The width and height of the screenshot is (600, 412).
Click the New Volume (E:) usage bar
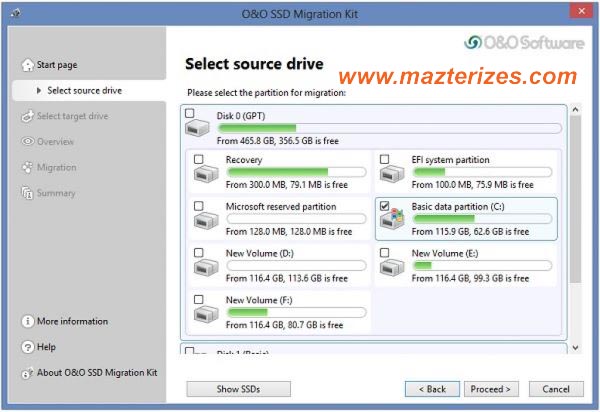point(482,265)
